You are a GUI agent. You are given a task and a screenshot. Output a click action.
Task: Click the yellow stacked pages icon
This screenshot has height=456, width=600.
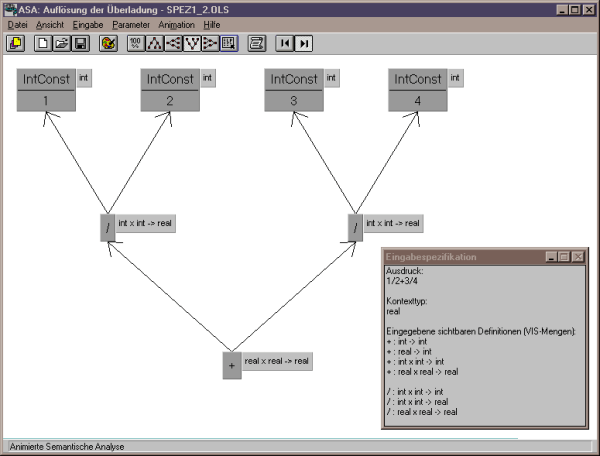[15, 43]
